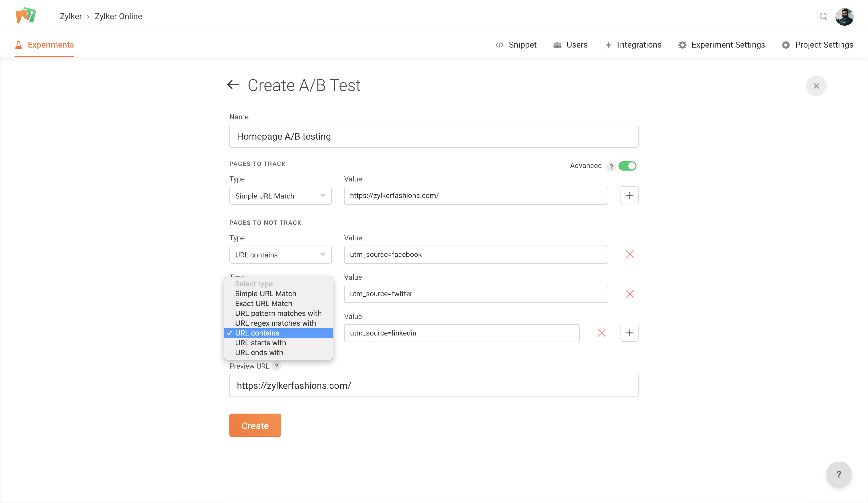868x503 pixels.
Task: Click the Preview URL help icon
Action: [x=276, y=366]
